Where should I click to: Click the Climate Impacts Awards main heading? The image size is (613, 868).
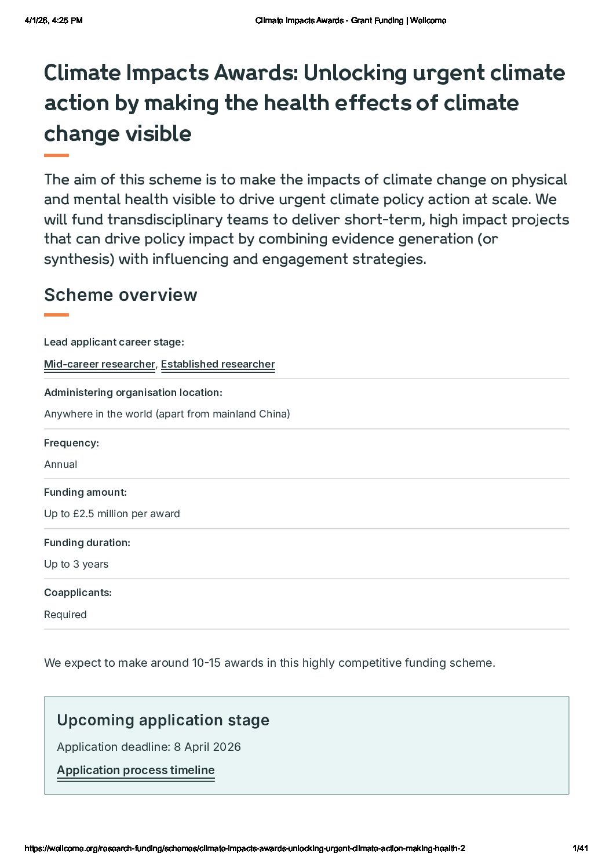click(305, 103)
